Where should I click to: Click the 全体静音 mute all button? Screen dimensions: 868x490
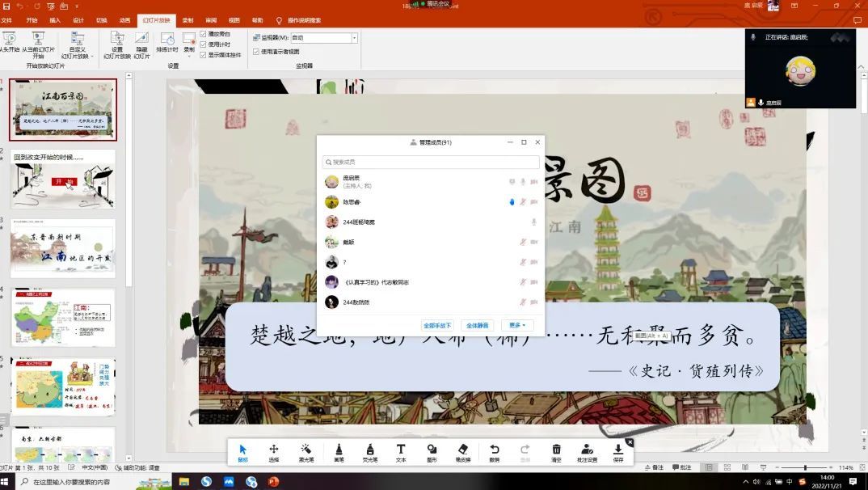point(477,325)
